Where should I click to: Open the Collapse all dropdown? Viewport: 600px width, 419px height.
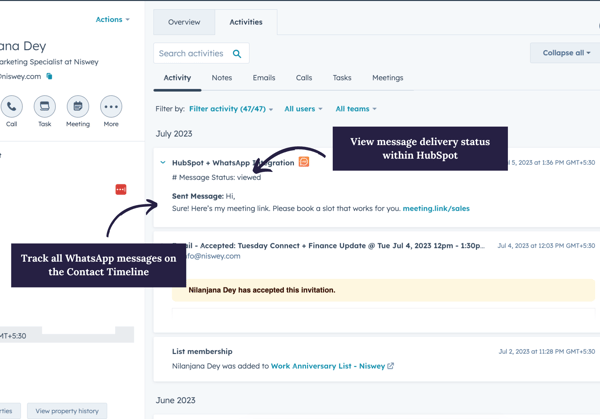tap(566, 53)
